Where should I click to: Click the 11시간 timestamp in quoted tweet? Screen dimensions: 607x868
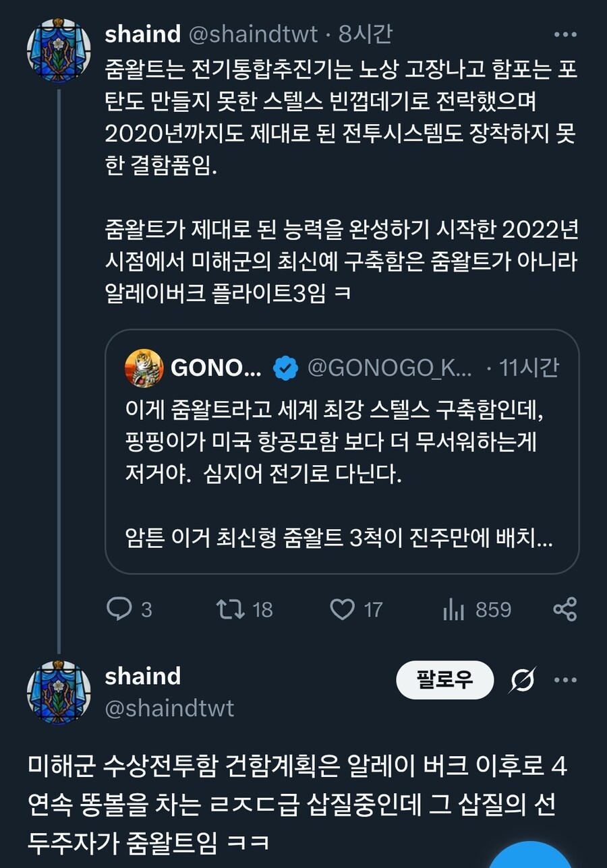(529, 368)
